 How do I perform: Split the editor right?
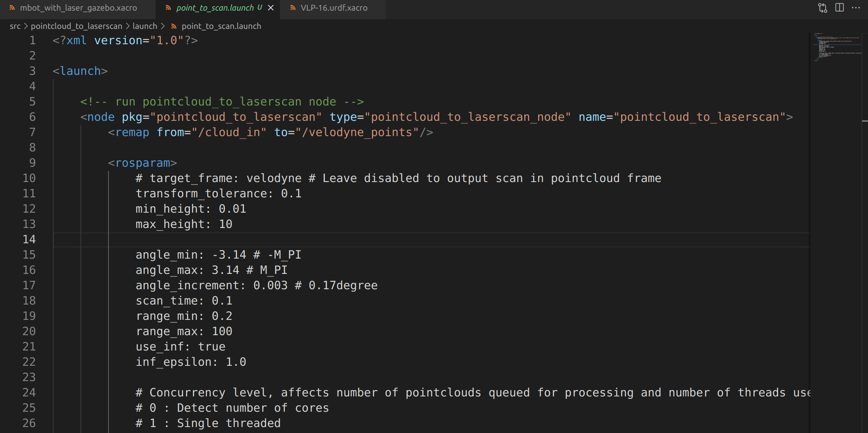click(x=839, y=8)
